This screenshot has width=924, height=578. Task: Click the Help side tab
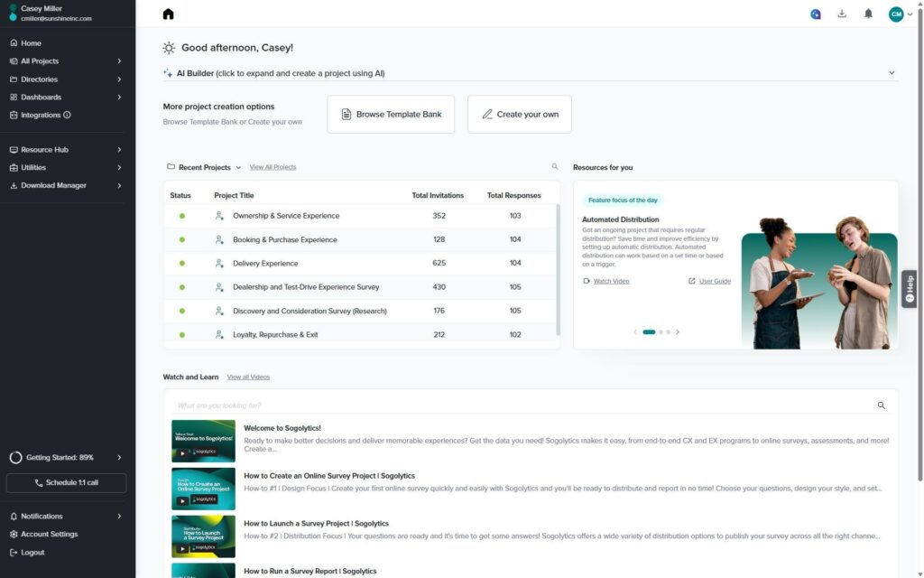pyautogui.click(x=910, y=289)
